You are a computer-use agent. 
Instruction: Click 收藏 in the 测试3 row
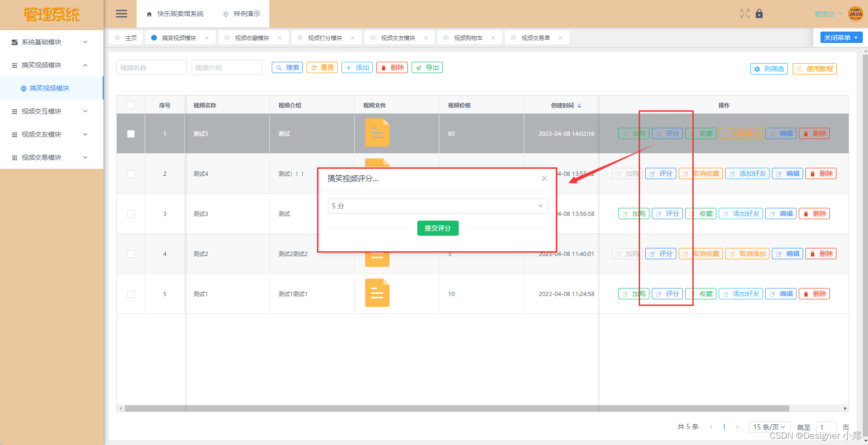pyautogui.click(x=701, y=214)
